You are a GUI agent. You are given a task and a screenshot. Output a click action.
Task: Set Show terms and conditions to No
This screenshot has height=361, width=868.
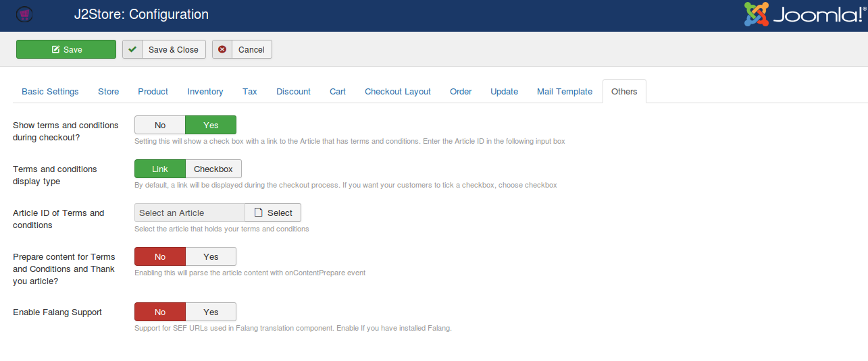tap(160, 125)
